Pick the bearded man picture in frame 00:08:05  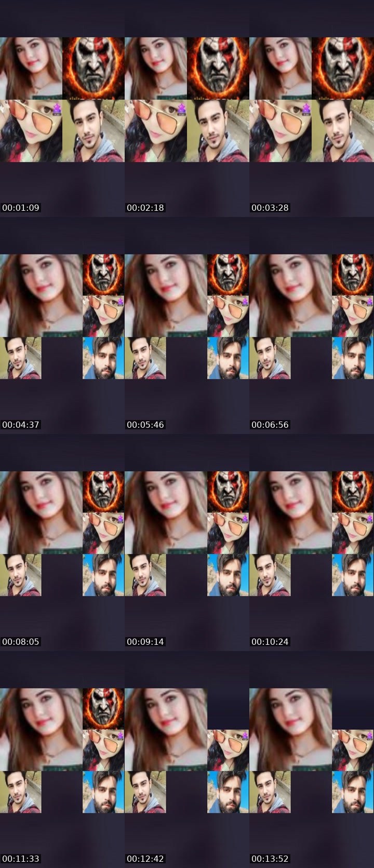point(104,575)
